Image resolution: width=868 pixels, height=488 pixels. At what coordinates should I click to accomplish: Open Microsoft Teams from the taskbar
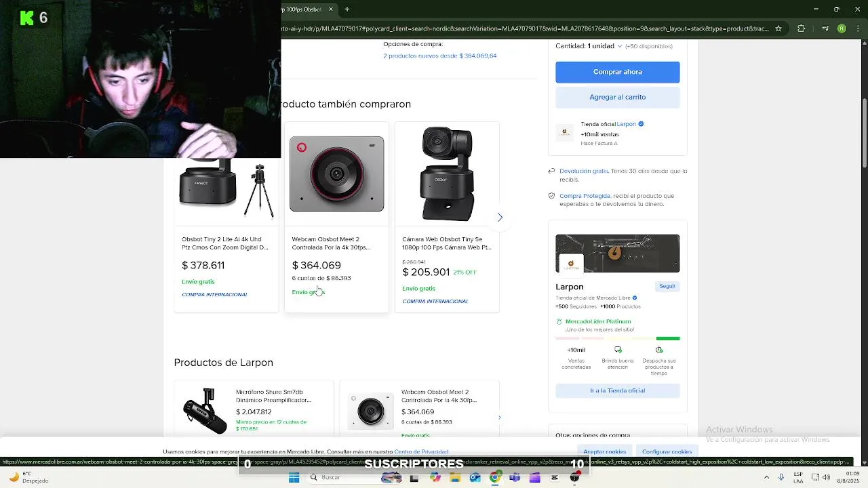click(515, 478)
